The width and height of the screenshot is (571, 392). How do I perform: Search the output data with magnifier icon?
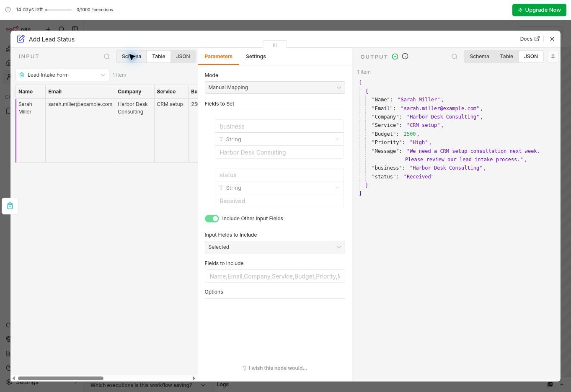[455, 57]
